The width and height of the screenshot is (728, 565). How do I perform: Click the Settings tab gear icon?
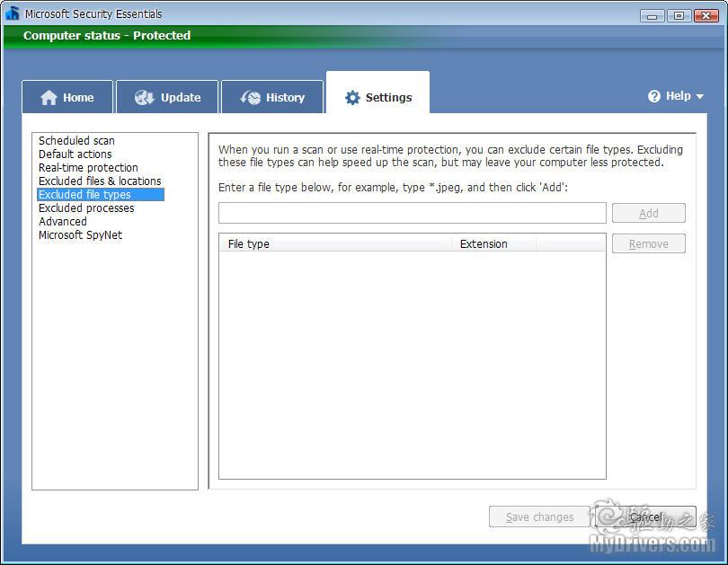[352, 98]
